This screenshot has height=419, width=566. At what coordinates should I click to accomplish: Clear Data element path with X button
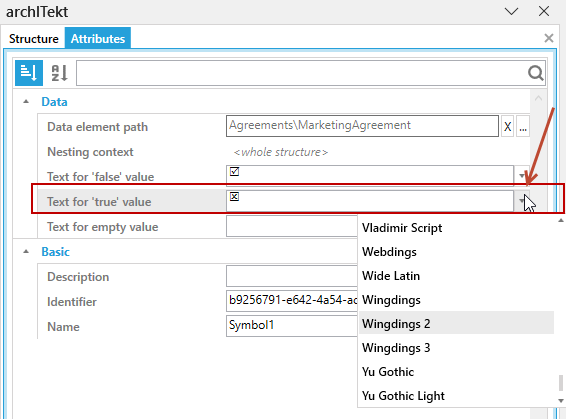[x=508, y=127]
